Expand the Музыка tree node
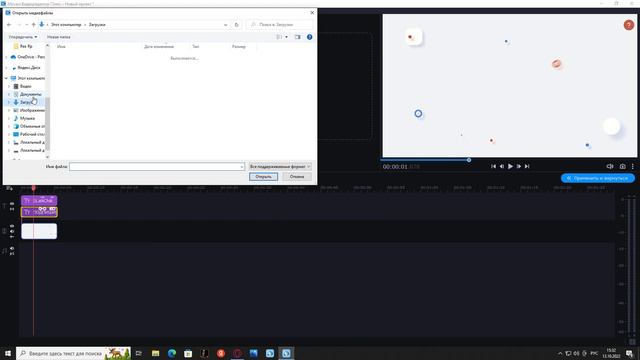 9,118
